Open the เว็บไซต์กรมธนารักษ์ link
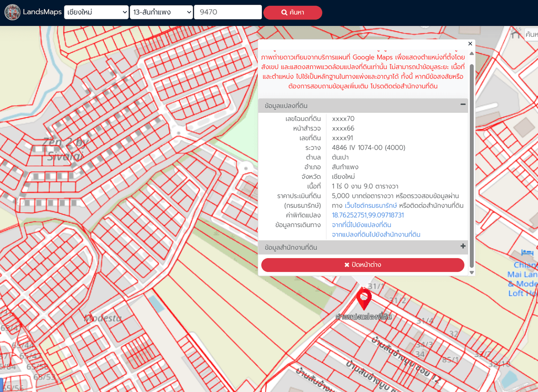 click(x=371, y=206)
